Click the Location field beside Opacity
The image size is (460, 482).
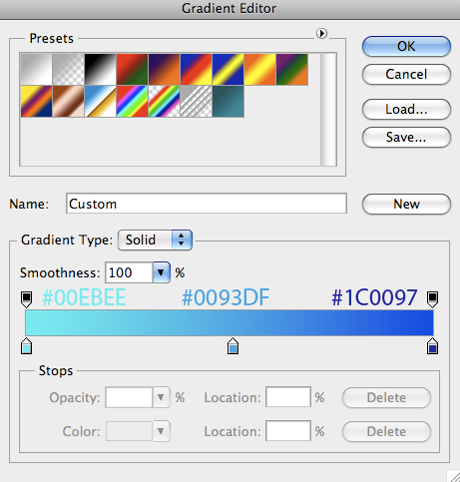coord(288,397)
